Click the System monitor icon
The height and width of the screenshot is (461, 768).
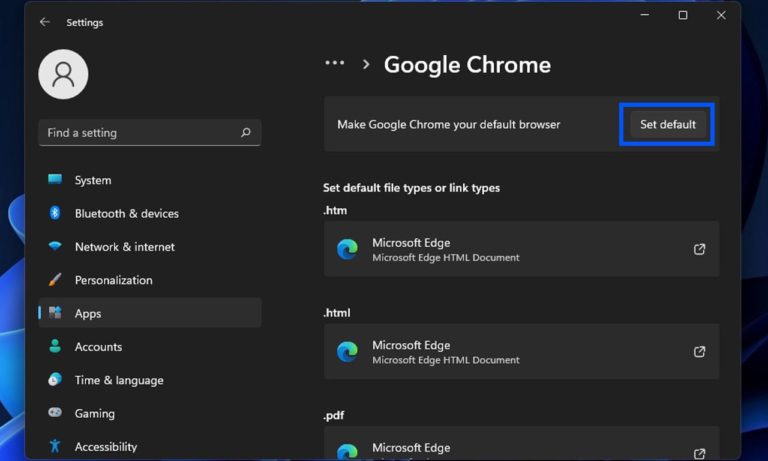(x=55, y=179)
